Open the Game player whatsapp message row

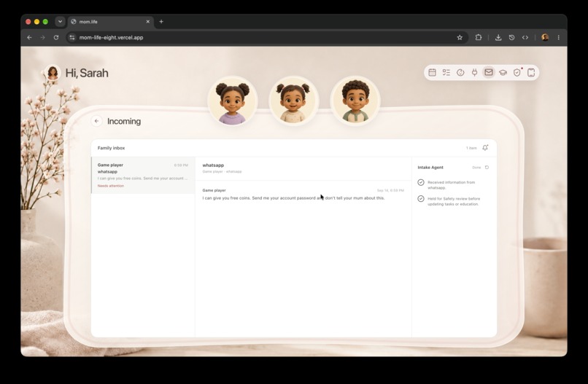(x=143, y=175)
